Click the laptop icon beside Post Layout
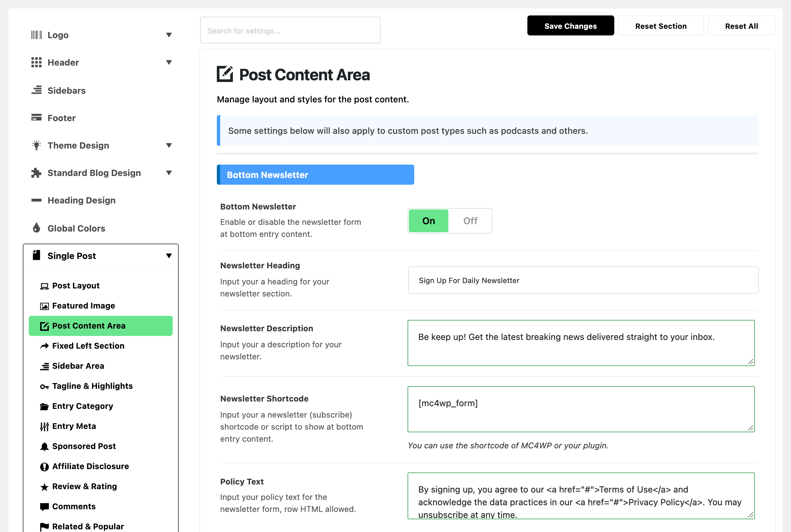This screenshot has width=791, height=532. point(45,286)
